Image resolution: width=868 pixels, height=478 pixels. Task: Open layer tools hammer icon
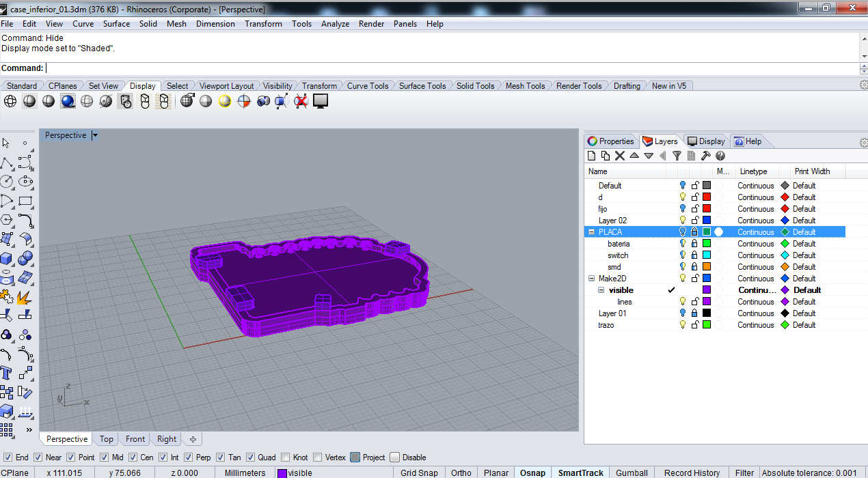point(706,156)
